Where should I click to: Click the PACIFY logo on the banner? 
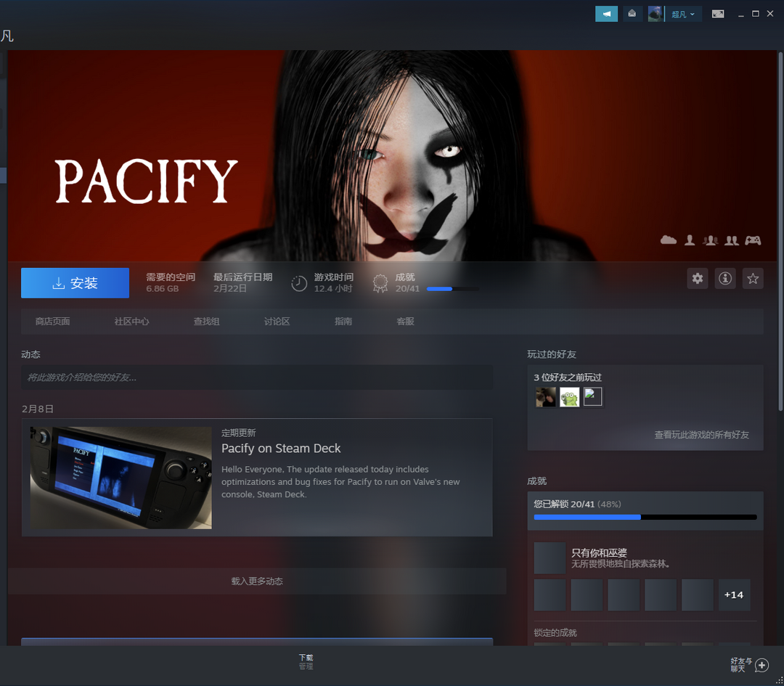[x=146, y=181]
